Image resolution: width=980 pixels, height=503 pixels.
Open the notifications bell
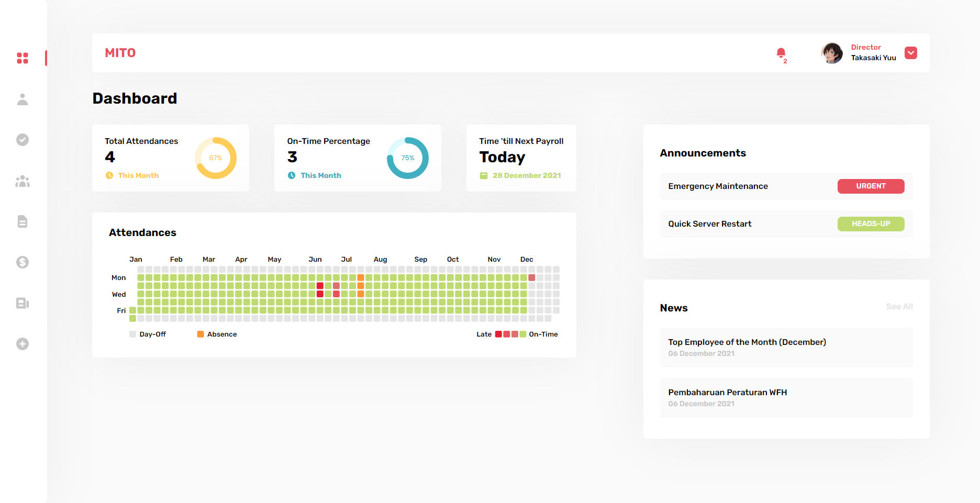pos(781,53)
